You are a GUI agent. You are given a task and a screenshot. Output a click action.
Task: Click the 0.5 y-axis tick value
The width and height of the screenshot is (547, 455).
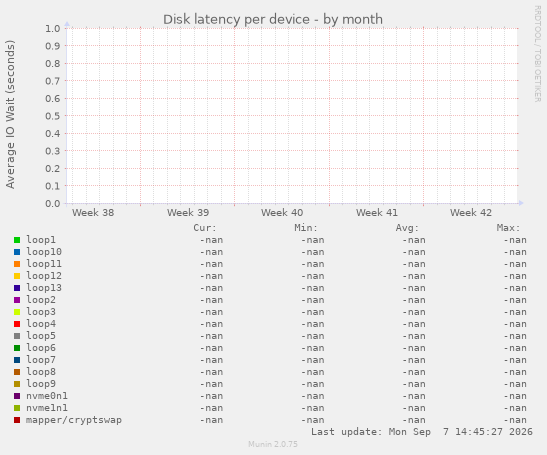tap(53, 116)
